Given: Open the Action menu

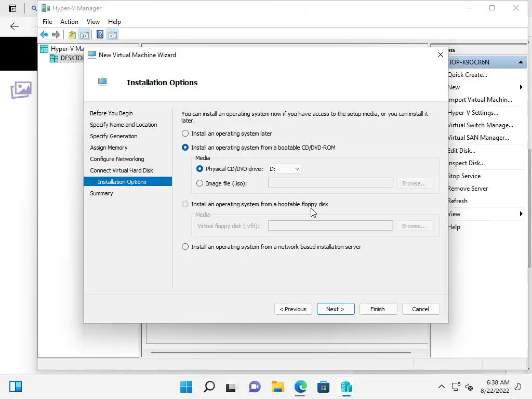Looking at the screenshot, I should [x=69, y=22].
